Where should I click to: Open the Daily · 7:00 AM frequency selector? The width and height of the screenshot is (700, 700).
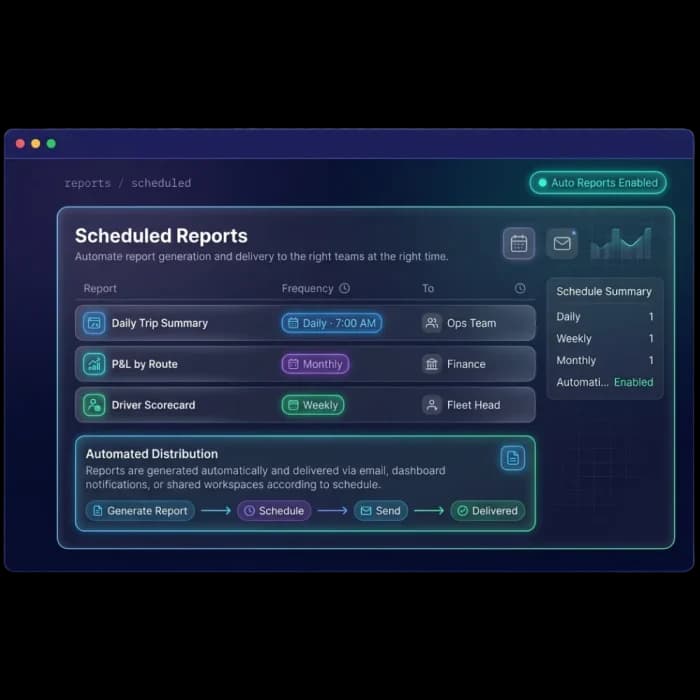point(332,323)
